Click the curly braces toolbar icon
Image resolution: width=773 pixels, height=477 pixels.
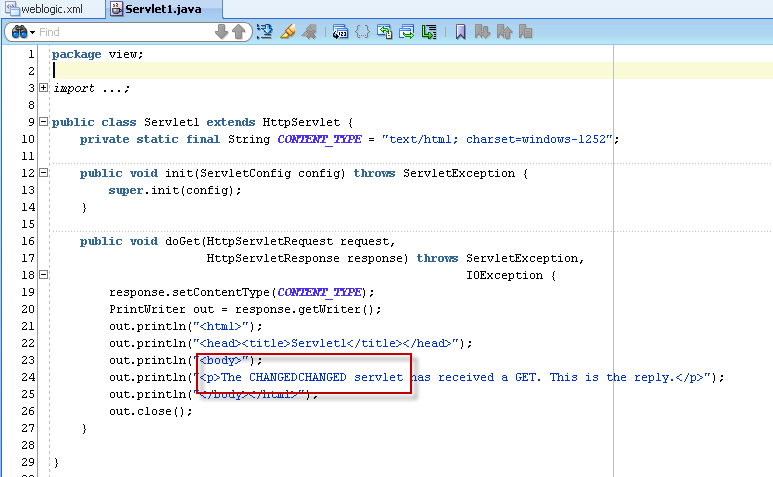click(x=362, y=32)
